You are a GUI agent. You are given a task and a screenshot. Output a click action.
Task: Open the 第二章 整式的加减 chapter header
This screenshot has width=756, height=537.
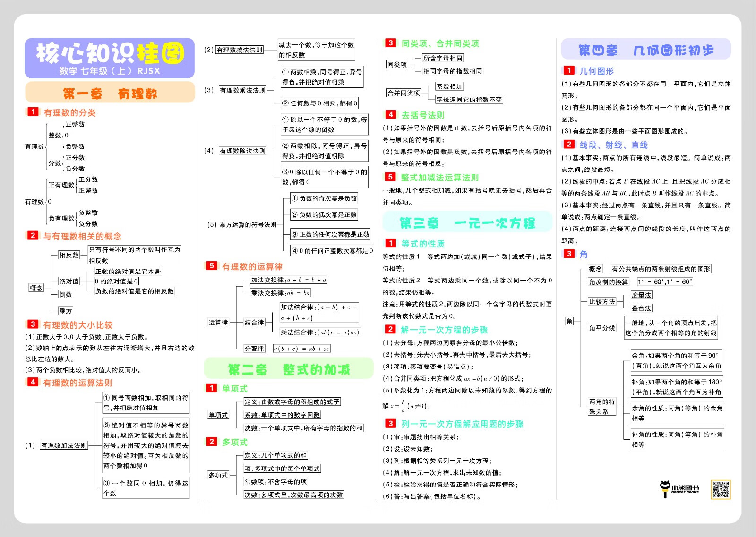pyautogui.click(x=289, y=369)
